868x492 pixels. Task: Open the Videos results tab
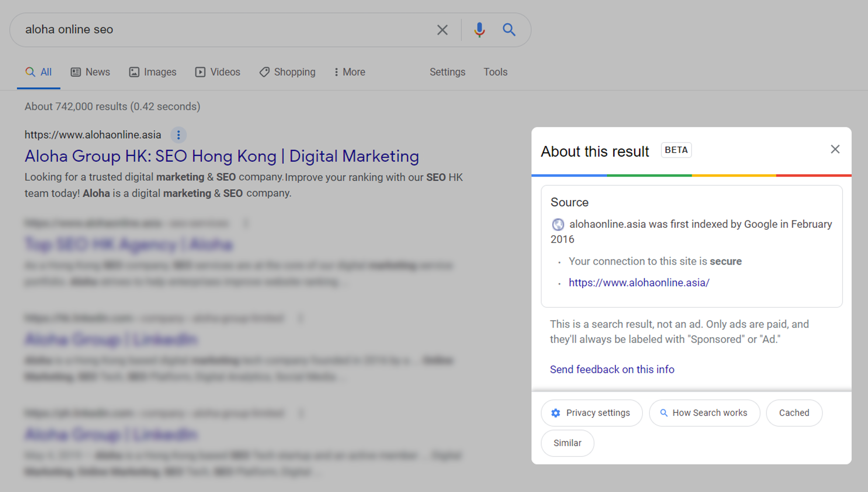click(218, 72)
